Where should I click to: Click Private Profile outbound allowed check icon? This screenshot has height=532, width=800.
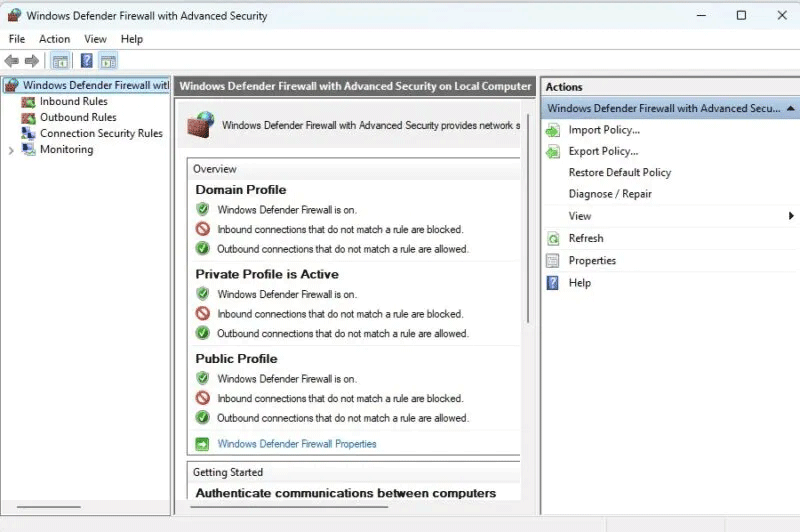pos(203,333)
